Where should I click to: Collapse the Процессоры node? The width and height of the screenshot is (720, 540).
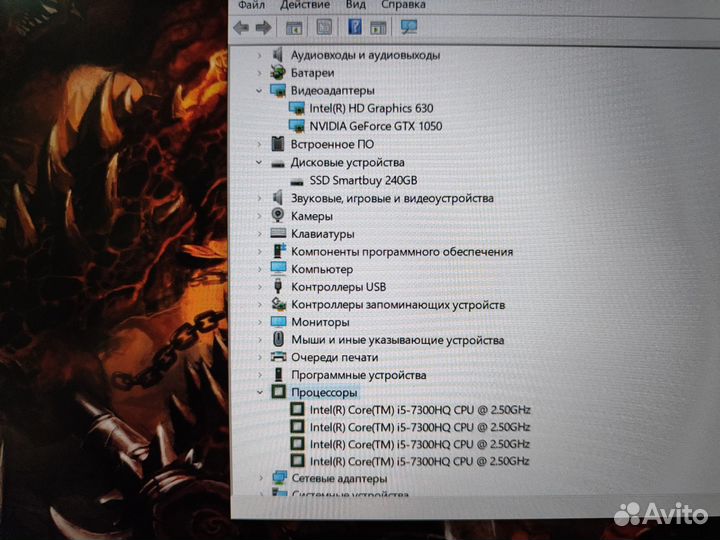[260, 393]
